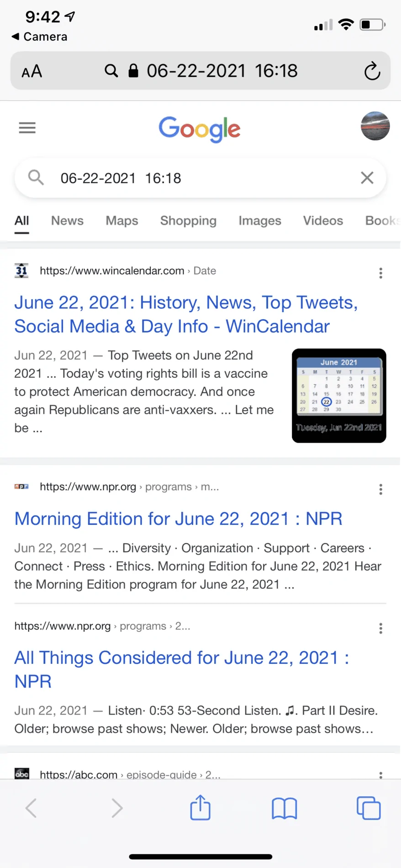
Task: Open the Safari bookmarks book icon
Action: coord(284,808)
